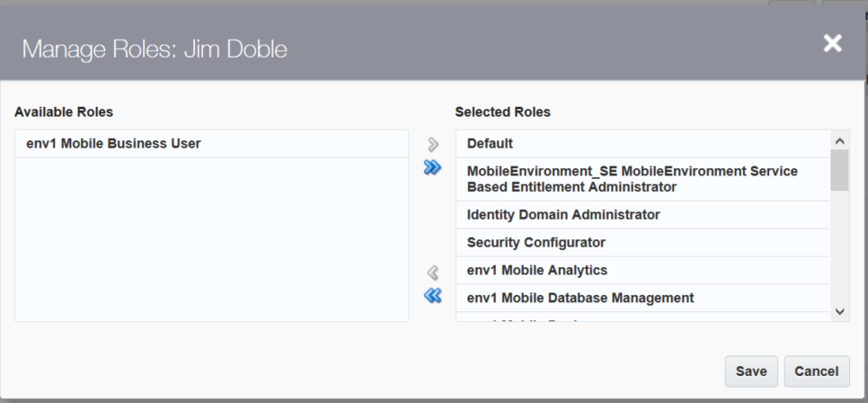Click the partially visible role at list bottom
This screenshot has width=868, height=403.
pos(539,318)
